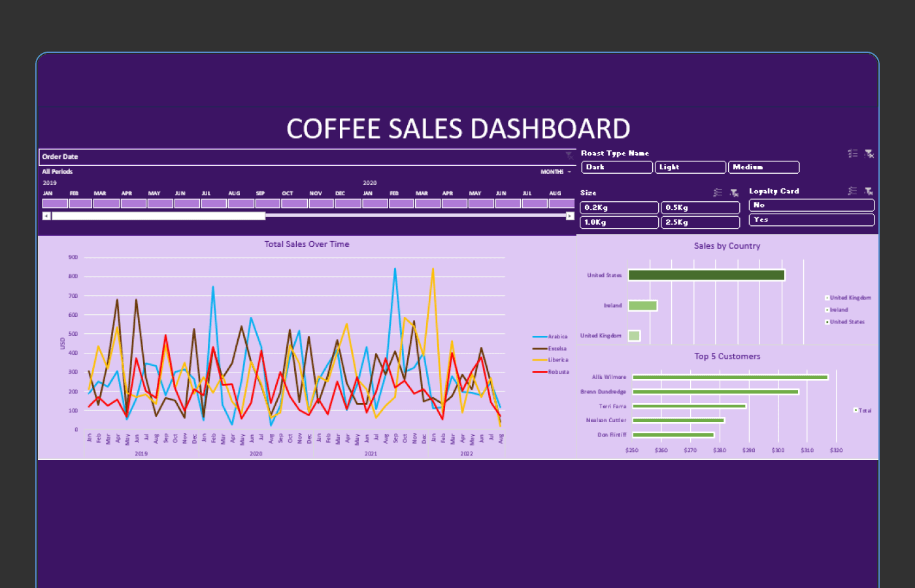The height and width of the screenshot is (588, 915).
Task: Select Medium roast type
Action: click(763, 167)
